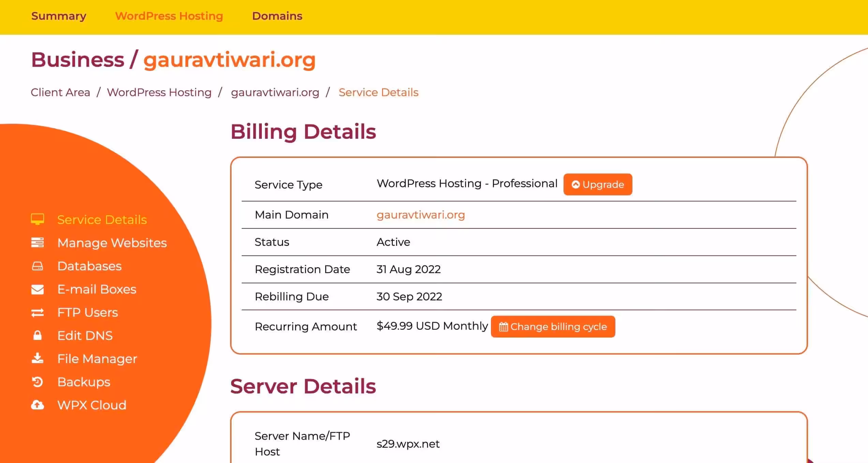Click the server list icon beside Manage Websites
This screenshot has width=868, height=463.
point(38,242)
